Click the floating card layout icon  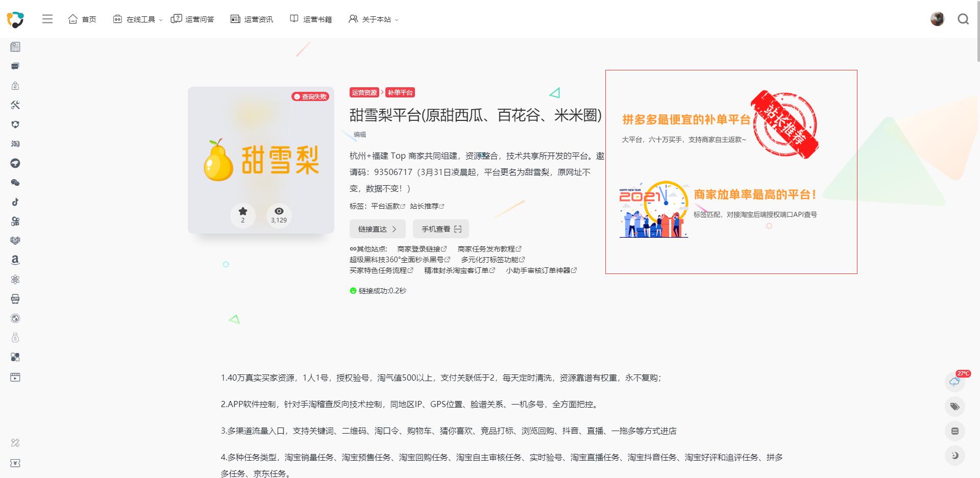955,431
